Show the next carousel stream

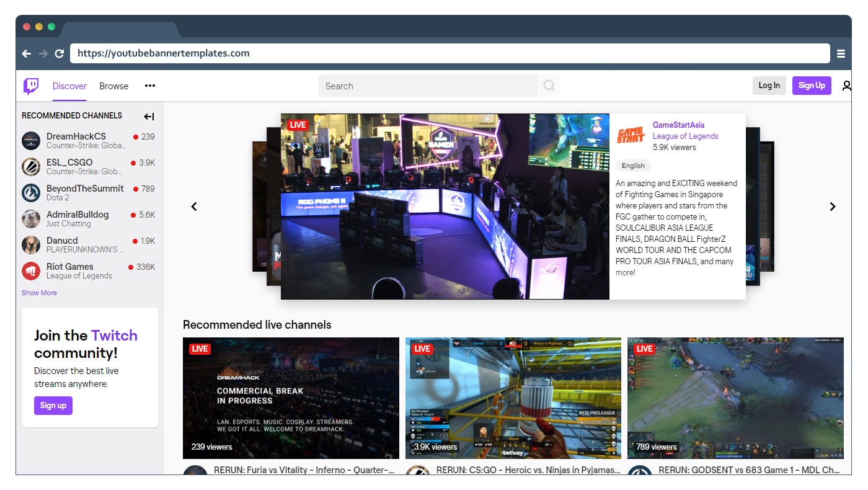click(833, 207)
